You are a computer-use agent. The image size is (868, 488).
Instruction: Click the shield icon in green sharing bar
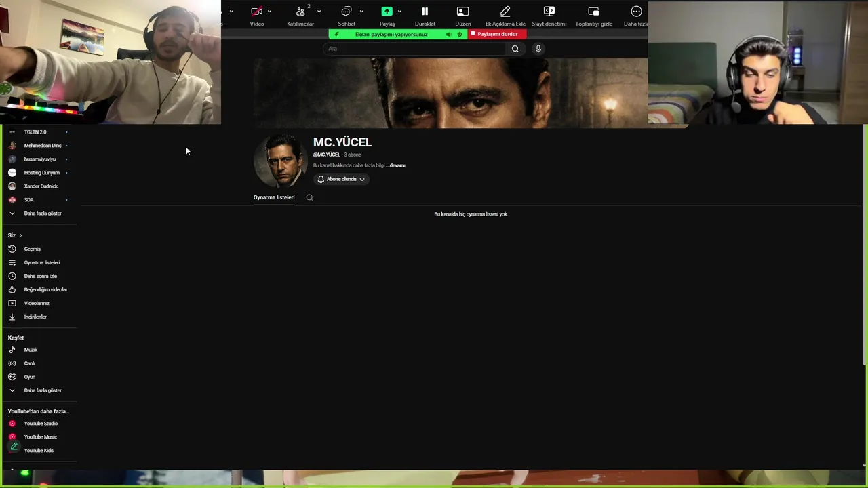coord(459,35)
